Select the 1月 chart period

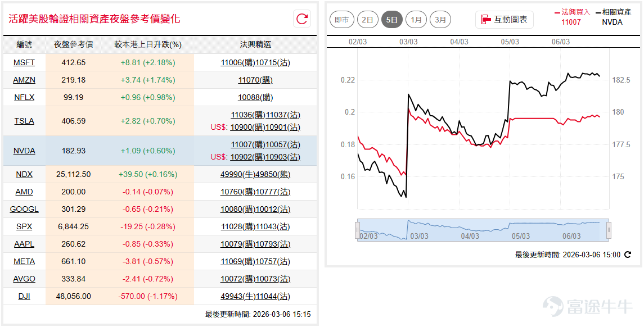[416, 20]
